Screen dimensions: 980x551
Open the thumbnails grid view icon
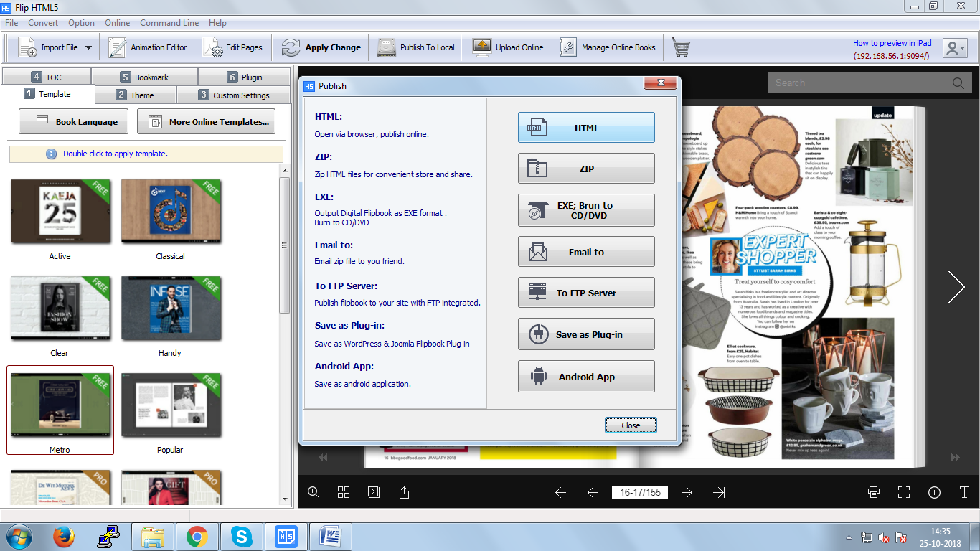click(344, 492)
